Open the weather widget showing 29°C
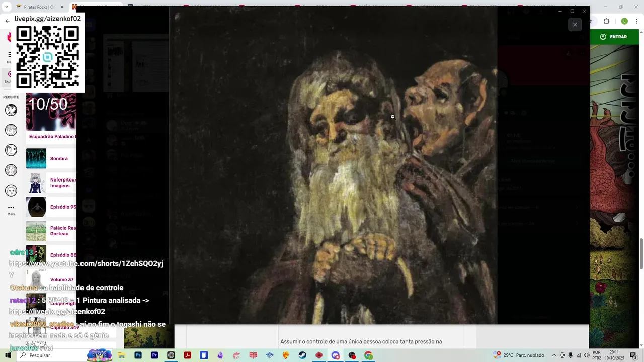644x362 pixels. tap(519, 355)
